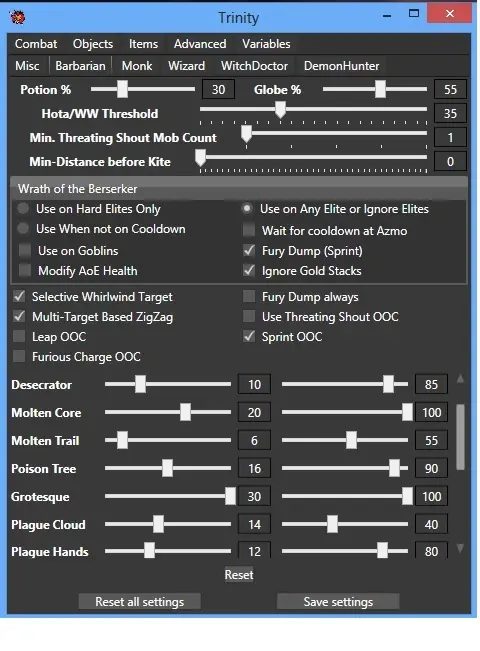Image resolution: width=480 pixels, height=651 pixels.
Task: Click the Hota/WW Threshold slider thumb
Action: (281, 110)
